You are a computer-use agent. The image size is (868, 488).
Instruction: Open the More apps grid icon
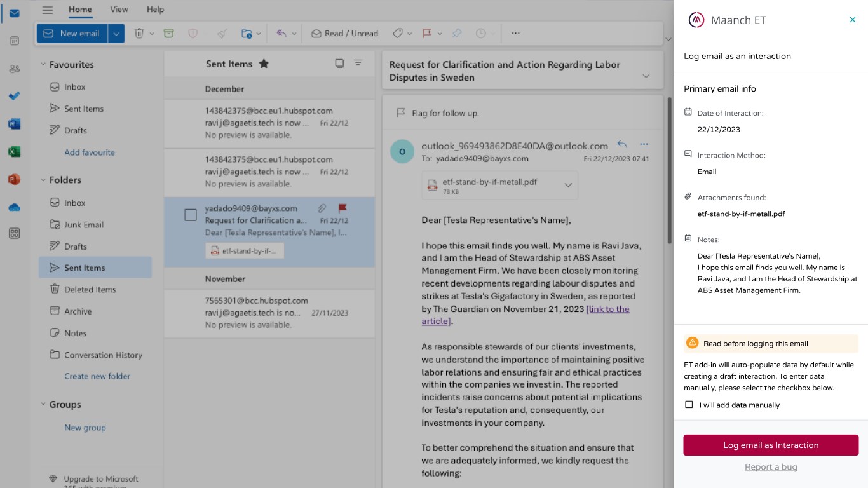(x=14, y=234)
